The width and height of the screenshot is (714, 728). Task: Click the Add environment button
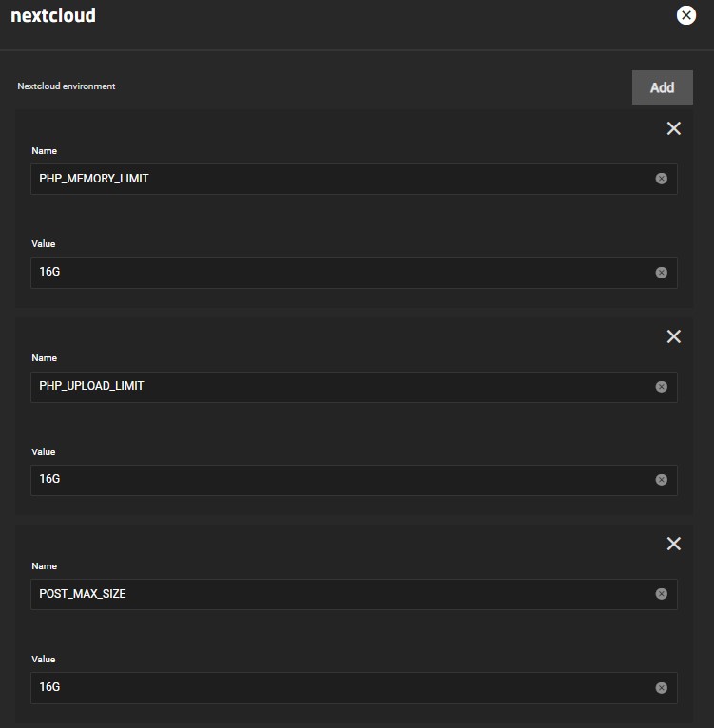(662, 87)
